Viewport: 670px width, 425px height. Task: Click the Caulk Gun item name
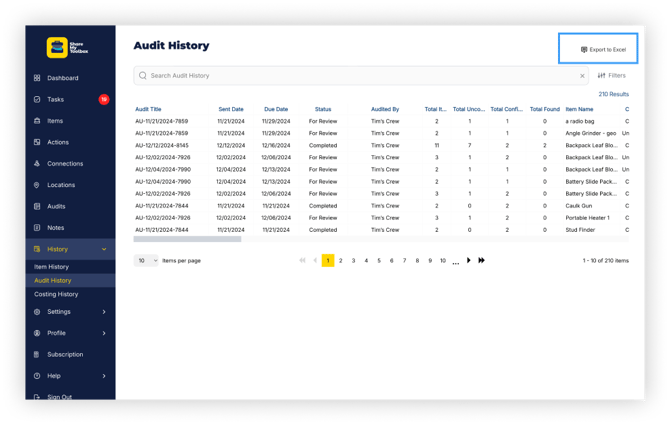click(x=579, y=205)
